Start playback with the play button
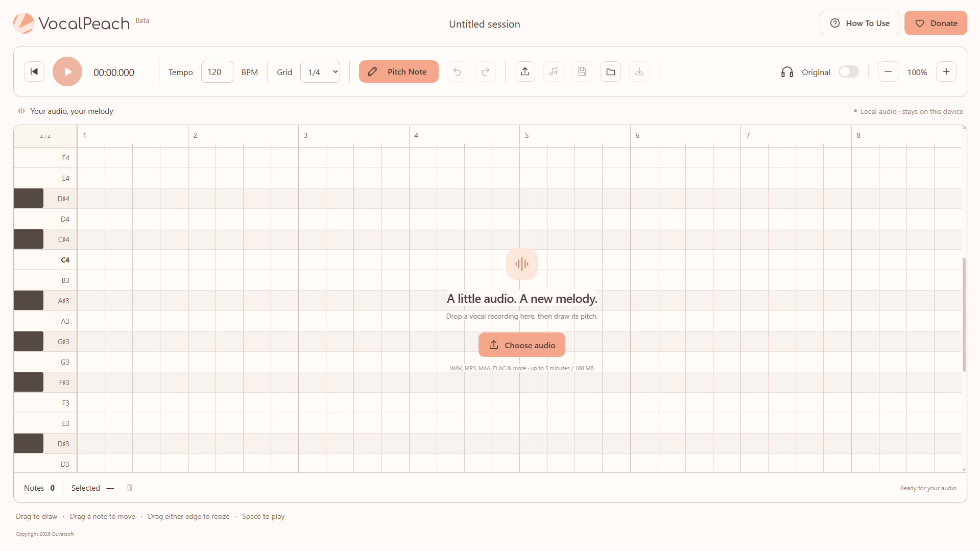Viewport: 980px width, 551px height. [67, 71]
